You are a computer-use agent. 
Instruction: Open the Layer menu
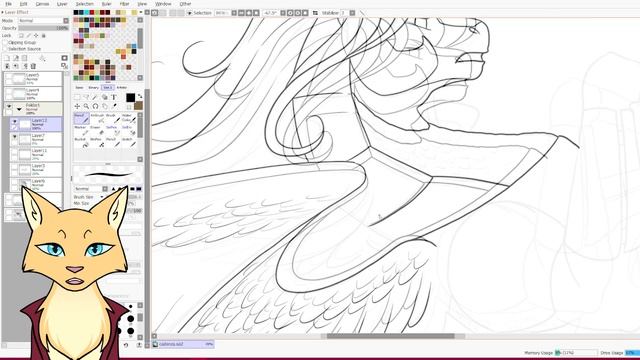pos(62,4)
